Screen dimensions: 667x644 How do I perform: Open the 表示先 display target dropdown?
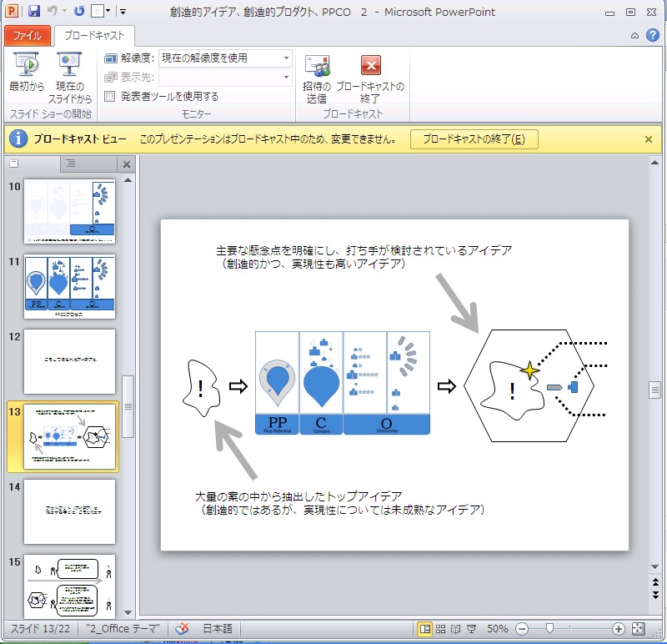pyautogui.click(x=286, y=76)
